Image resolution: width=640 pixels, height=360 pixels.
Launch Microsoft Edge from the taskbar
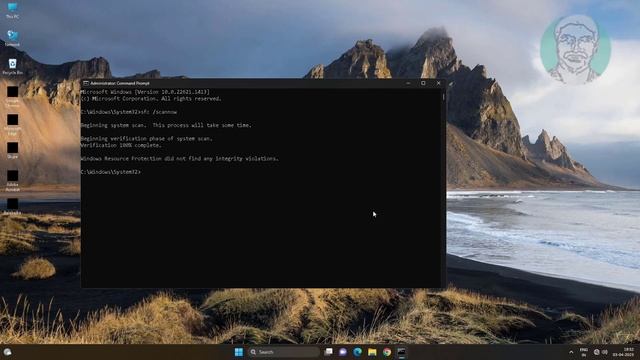tap(358, 352)
